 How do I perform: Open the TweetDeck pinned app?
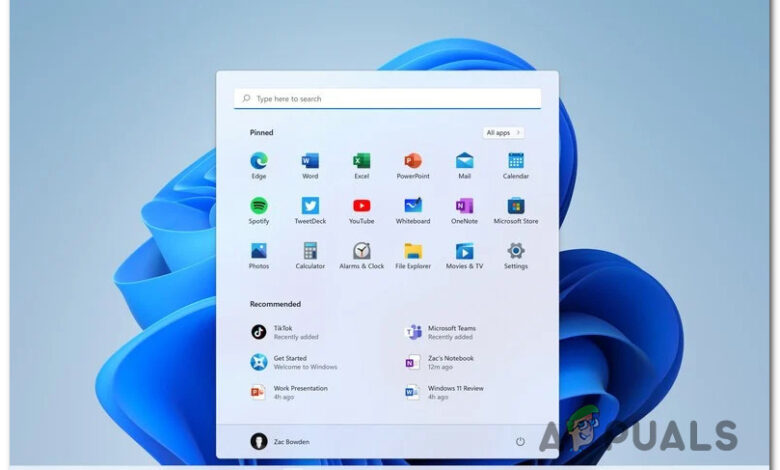(310, 206)
